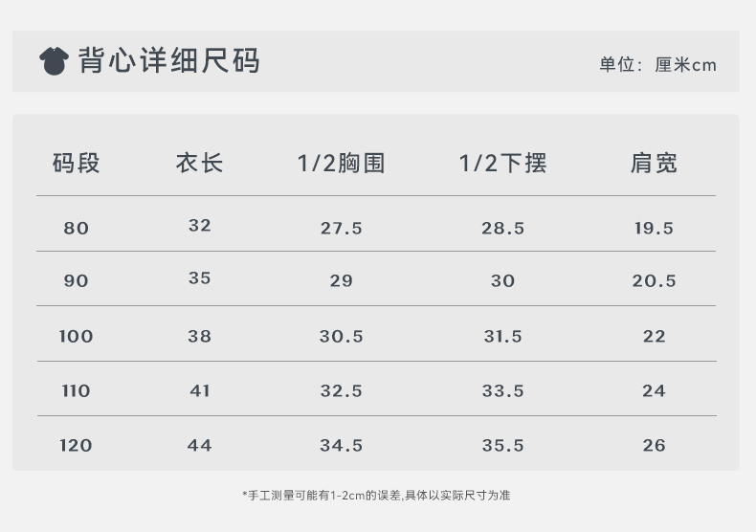Click the manual measurement error footnote
The width and height of the screenshot is (756, 532).
click(x=376, y=495)
